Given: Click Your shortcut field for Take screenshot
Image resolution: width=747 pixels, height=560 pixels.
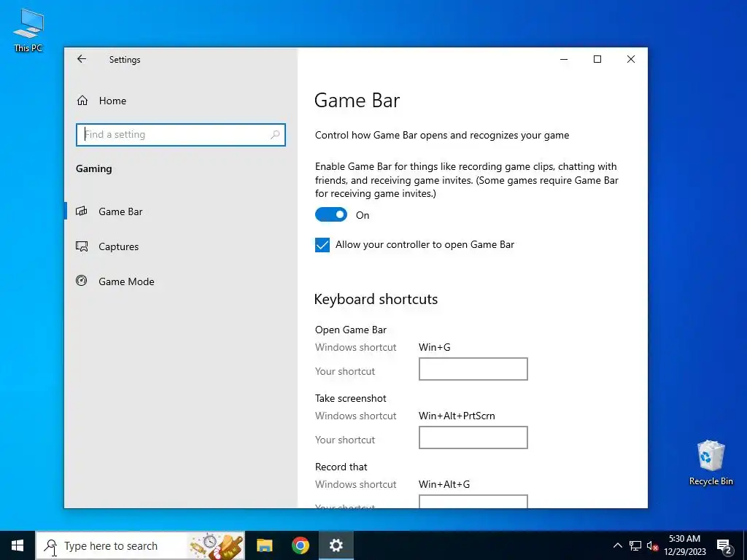Looking at the screenshot, I should click(473, 437).
